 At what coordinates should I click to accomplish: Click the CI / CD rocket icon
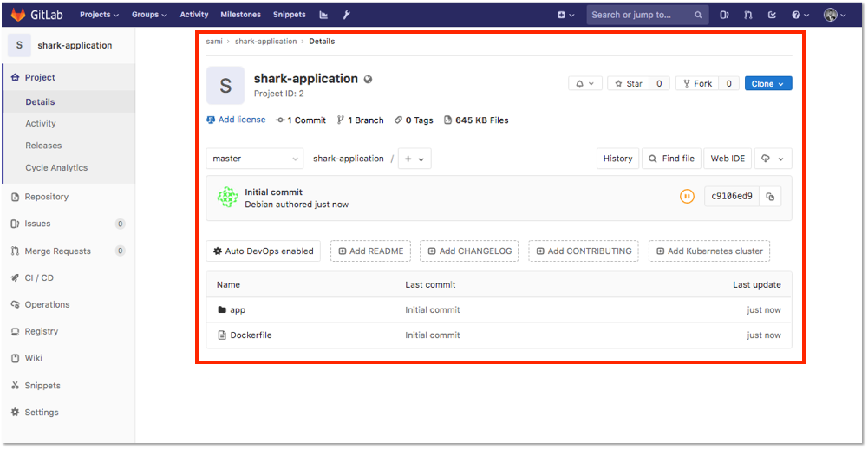pos(15,278)
